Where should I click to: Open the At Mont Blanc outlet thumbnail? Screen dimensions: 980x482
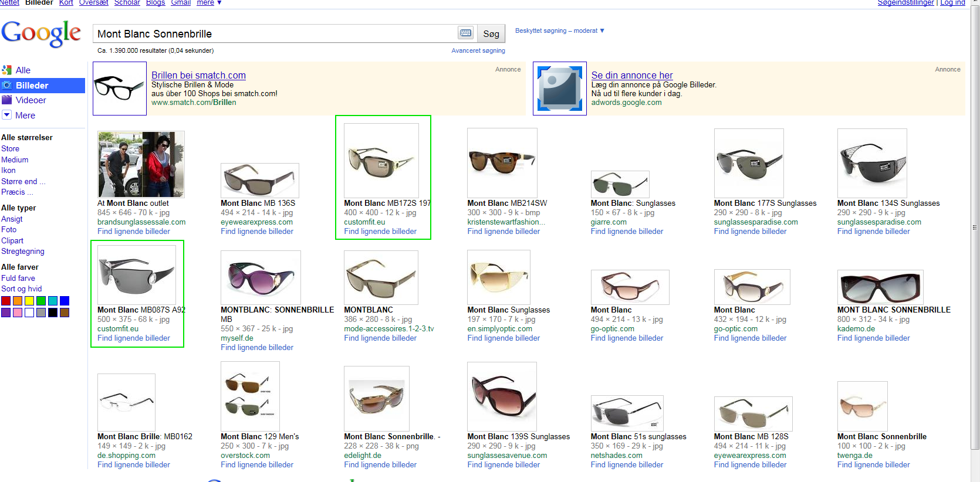[141, 164]
